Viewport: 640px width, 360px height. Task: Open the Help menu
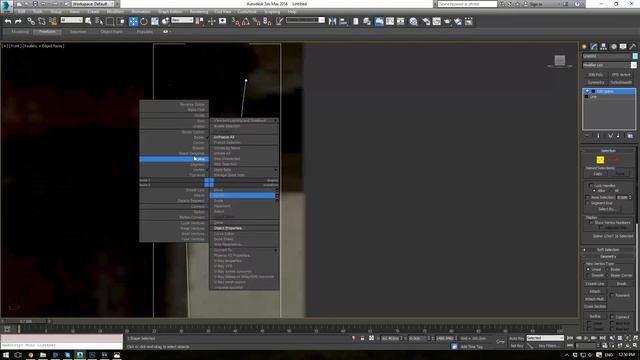coord(291,12)
